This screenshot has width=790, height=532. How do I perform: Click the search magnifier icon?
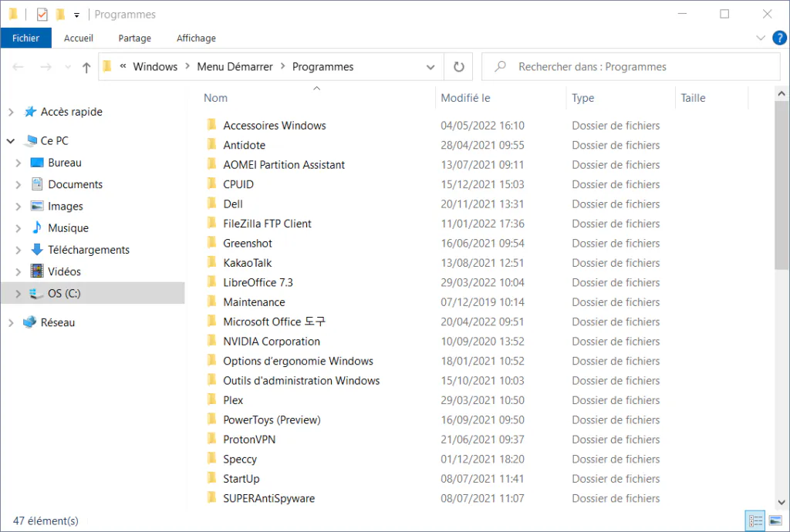coord(500,66)
